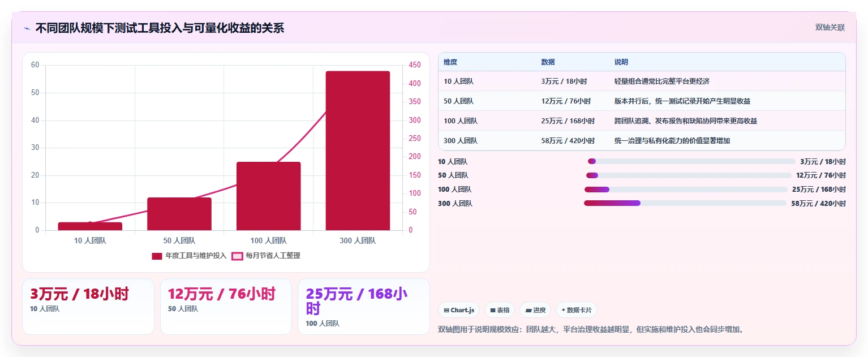Click the 说明 column header
This screenshot has height=357, width=868.
[621, 62]
